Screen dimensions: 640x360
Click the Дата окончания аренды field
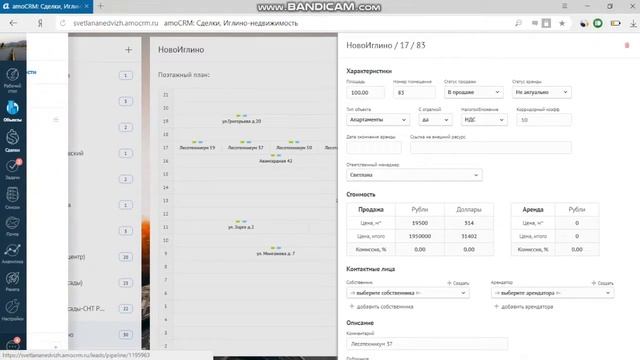(x=374, y=147)
